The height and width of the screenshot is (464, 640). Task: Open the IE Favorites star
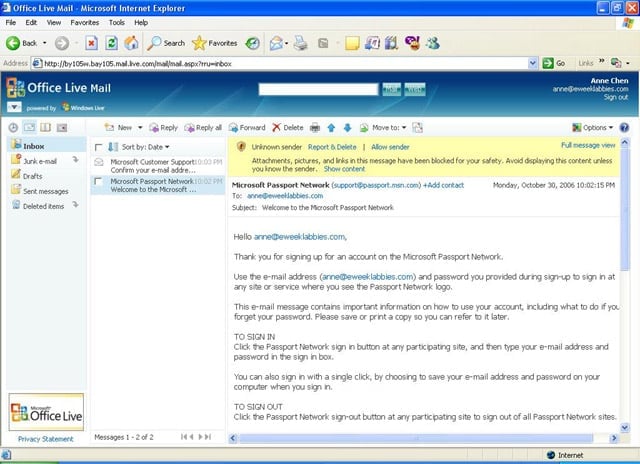pyautogui.click(x=215, y=43)
